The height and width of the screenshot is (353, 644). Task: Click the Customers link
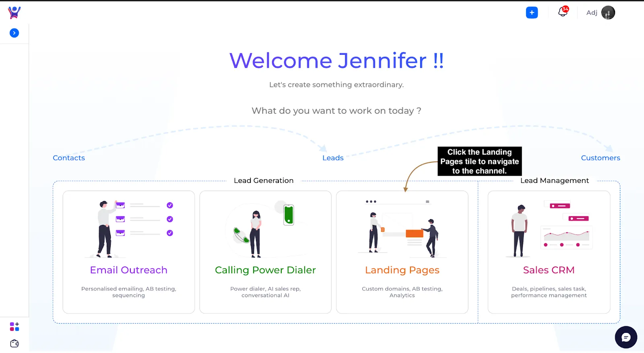tap(601, 158)
